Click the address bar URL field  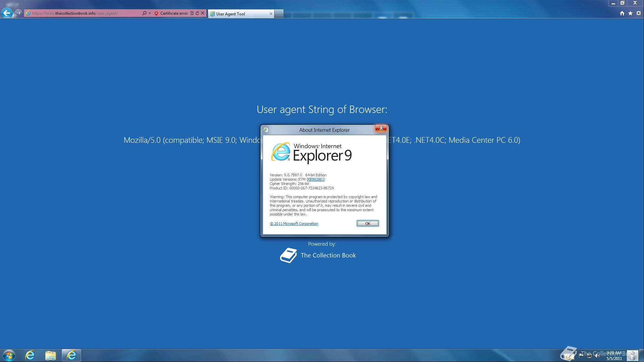[83, 13]
